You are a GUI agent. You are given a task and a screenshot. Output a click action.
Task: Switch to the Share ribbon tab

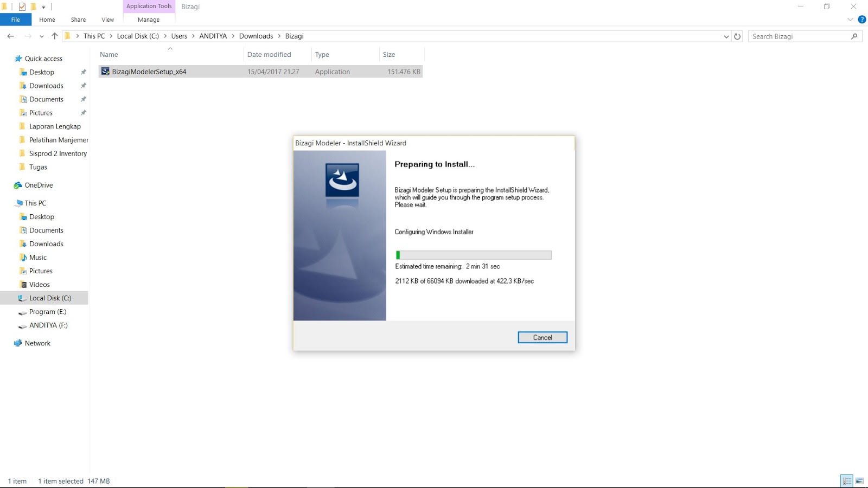[x=78, y=20]
